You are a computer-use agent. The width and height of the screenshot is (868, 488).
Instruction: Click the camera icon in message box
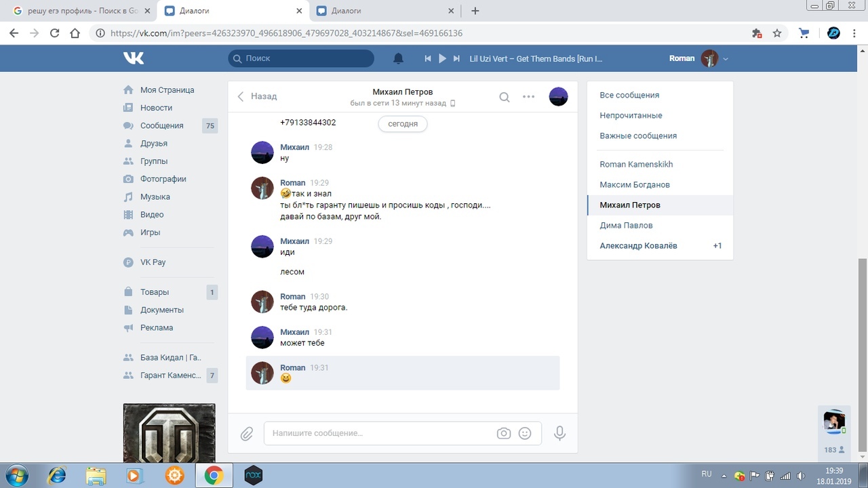pyautogui.click(x=503, y=433)
